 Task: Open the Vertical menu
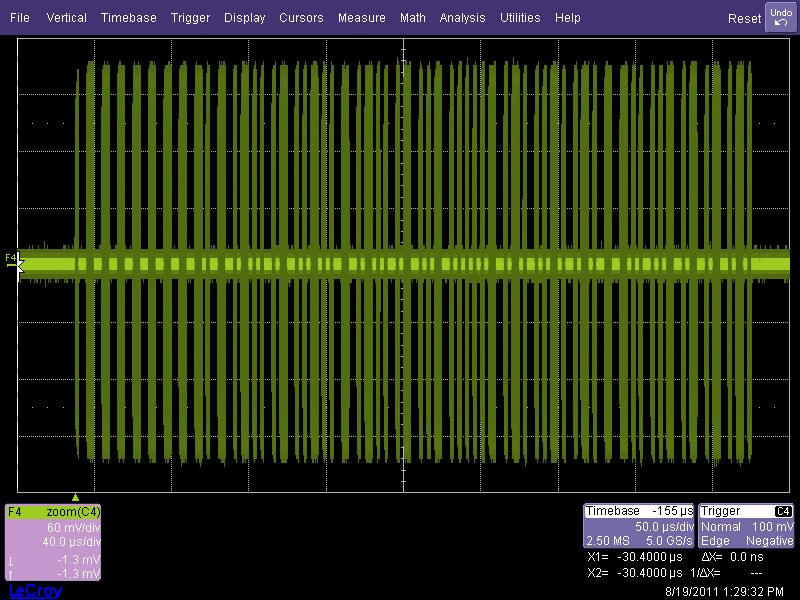point(66,18)
